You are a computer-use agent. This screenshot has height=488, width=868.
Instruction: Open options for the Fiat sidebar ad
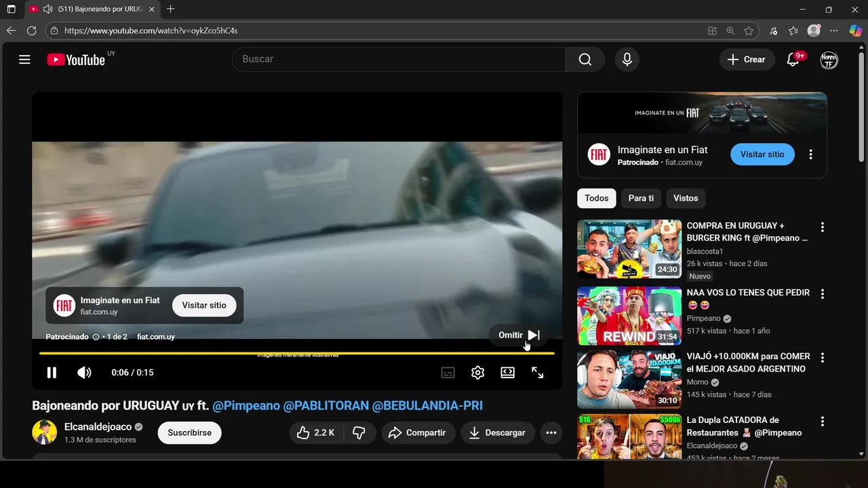pyautogui.click(x=810, y=155)
